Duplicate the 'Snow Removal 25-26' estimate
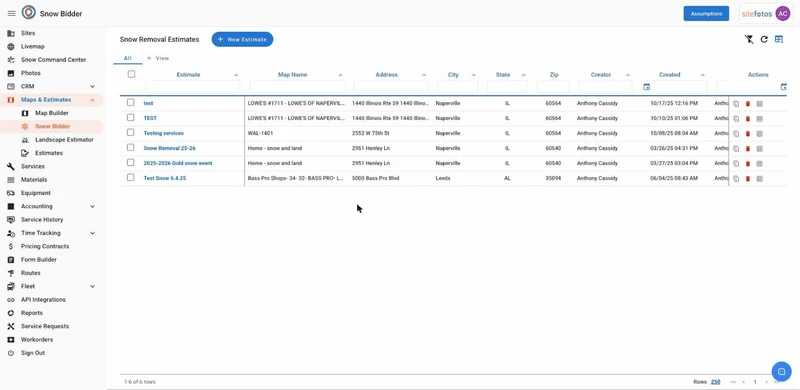 [x=736, y=149]
